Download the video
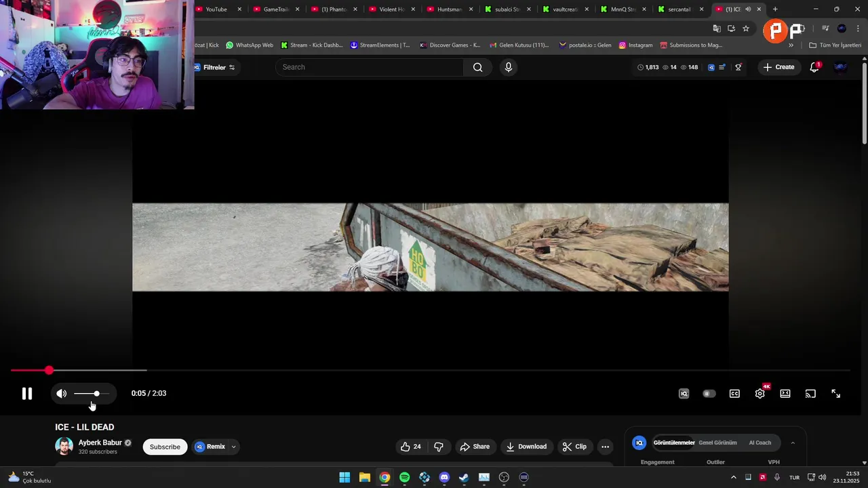This screenshot has width=868, height=488. click(526, 447)
